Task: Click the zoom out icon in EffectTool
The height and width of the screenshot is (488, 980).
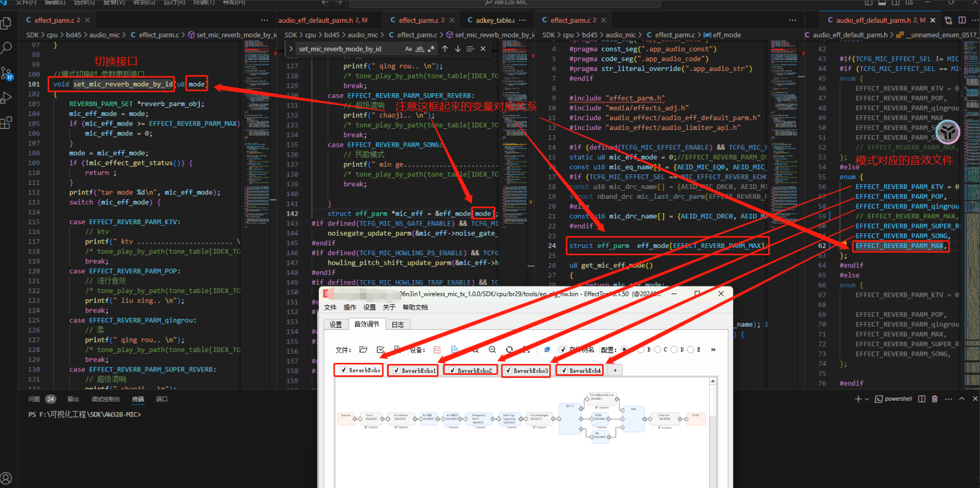Action: 492,349
